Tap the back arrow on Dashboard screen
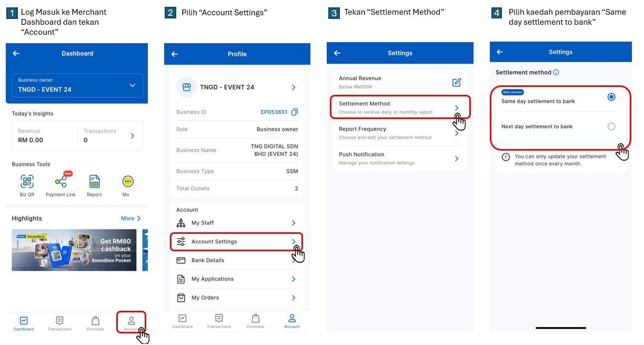This screenshot has height=345, width=644. click(16, 53)
